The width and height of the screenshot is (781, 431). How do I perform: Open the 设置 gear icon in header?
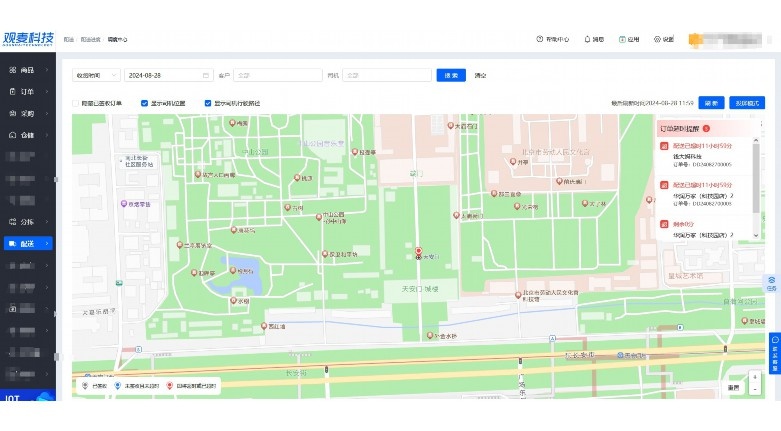point(657,39)
